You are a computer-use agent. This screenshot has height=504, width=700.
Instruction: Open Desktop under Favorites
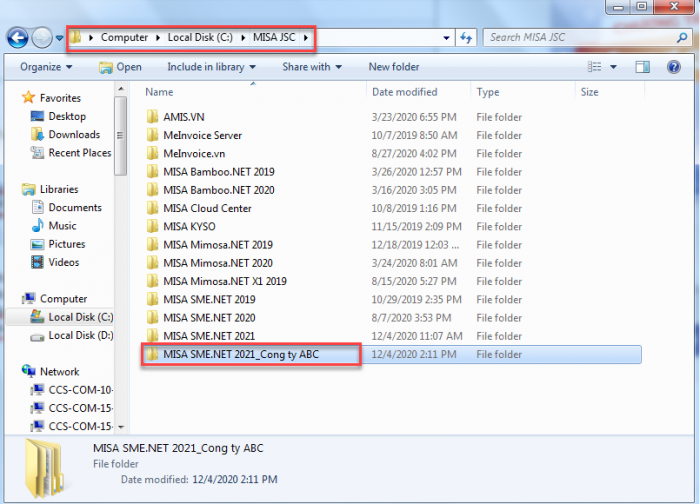[x=67, y=116]
